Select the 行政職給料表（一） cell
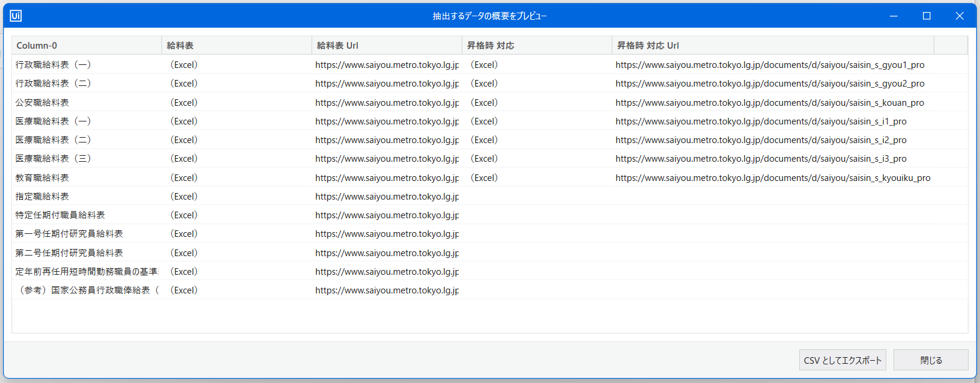 [x=86, y=65]
